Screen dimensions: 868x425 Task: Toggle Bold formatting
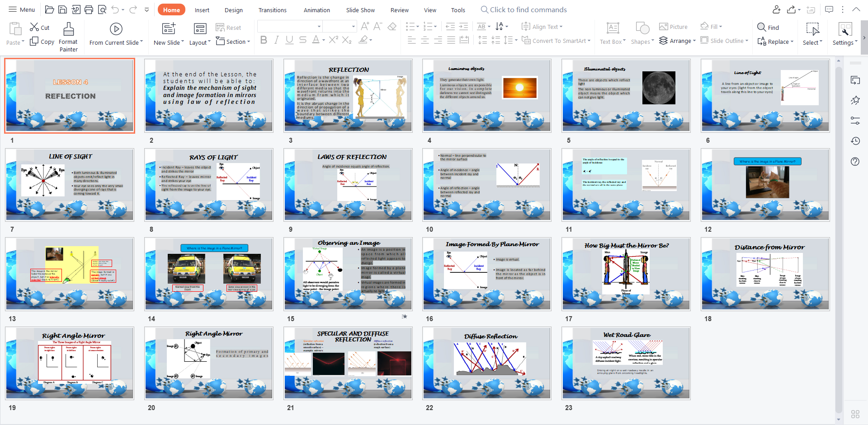point(264,40)
